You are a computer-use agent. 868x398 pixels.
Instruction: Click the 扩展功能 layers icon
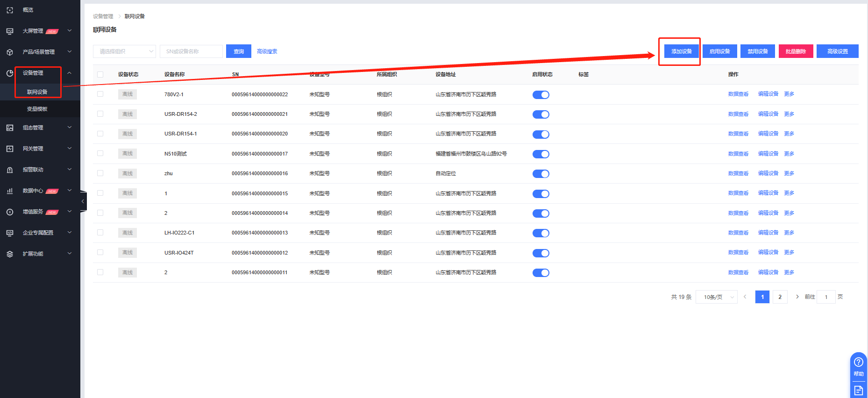coord(10,254)
